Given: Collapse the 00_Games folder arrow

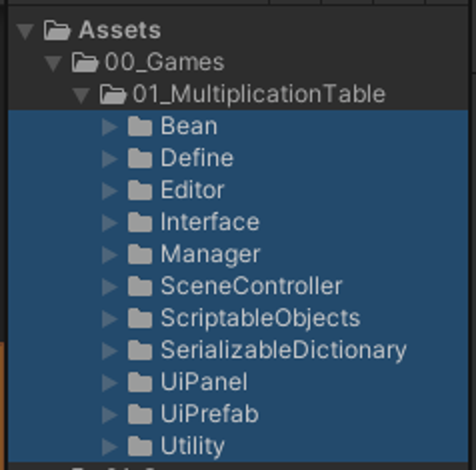Looking at the screenshot, I should pyautogui.click(x=53, y=64).
